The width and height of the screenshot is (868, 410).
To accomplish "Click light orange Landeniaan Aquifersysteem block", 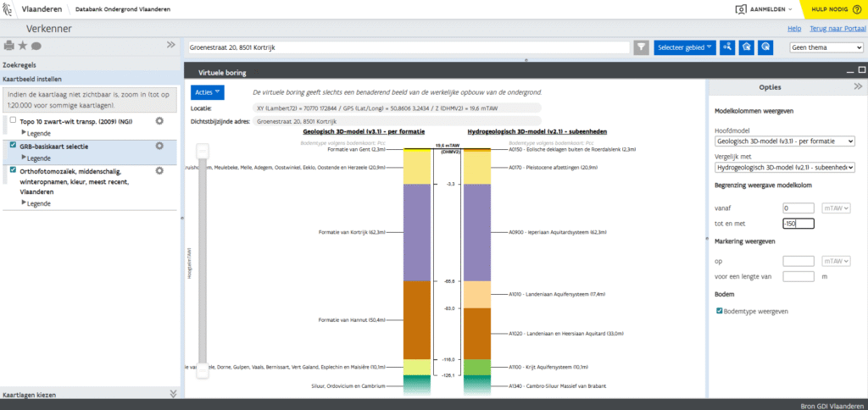I will [476, 294].
